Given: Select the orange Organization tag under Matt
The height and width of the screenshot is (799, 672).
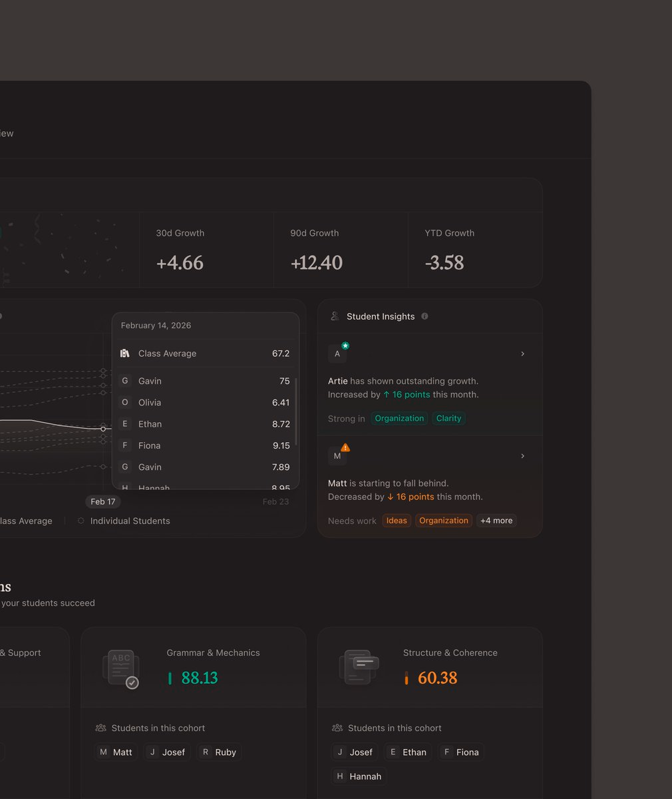Looking at the screenshot, I should click(444, 521).
